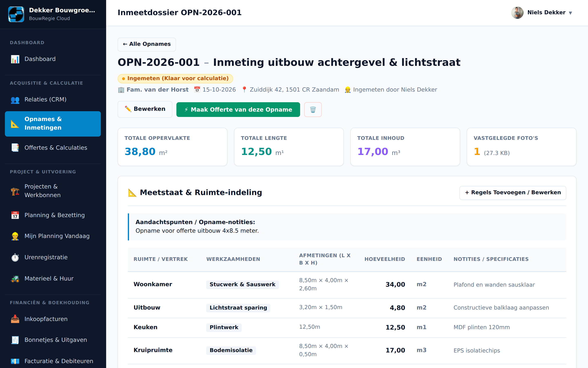Go to Urenregistratie
Screen dimensions: 588x368
click(x=53, y=257)
